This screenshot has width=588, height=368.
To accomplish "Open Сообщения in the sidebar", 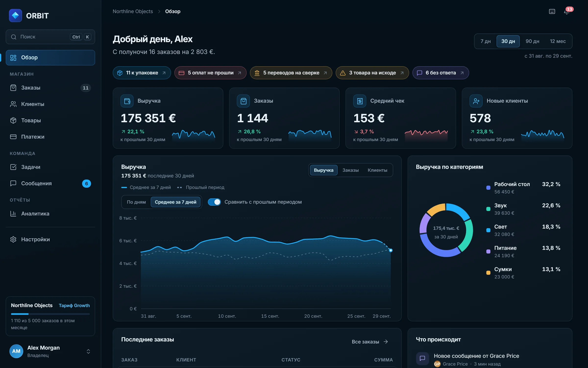I will (x=50, y=183).
